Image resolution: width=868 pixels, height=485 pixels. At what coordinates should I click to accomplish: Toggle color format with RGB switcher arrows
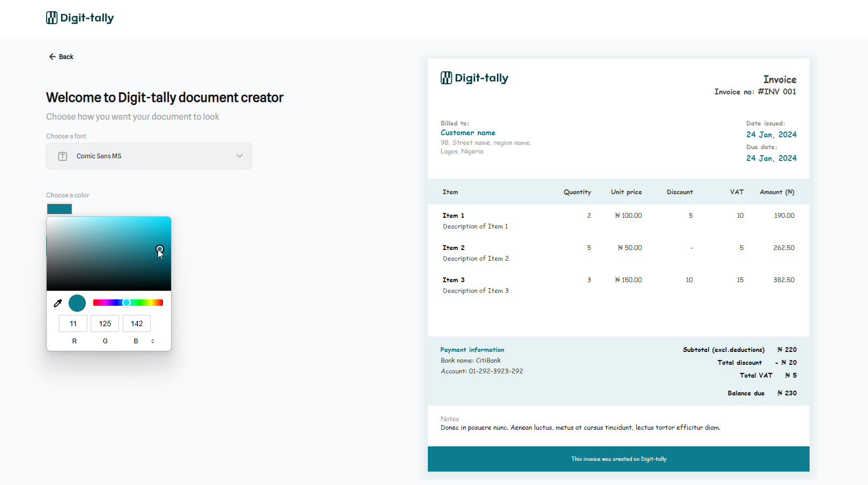pyautogui.click(x=153, y=341)
